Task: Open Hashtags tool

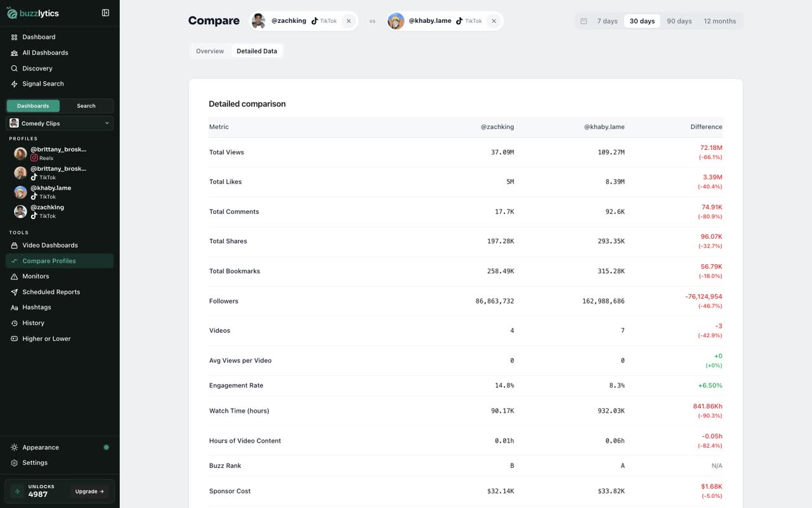Action: point(60,307)
